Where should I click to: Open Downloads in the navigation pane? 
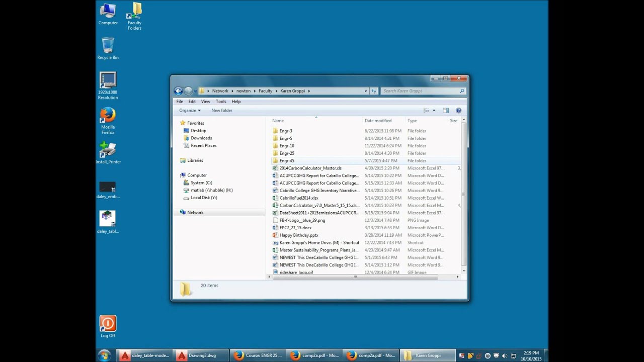(x=201, y=138)
